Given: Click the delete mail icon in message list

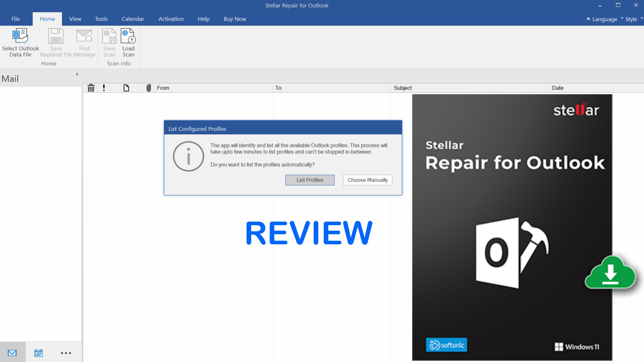Looking at the screenshot, I should (91, 87).
